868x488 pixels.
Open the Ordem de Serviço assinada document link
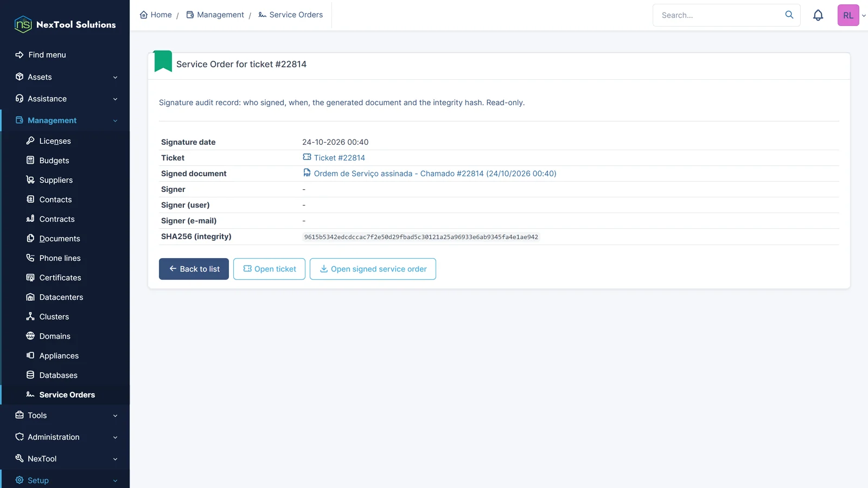tap(429, 174)
